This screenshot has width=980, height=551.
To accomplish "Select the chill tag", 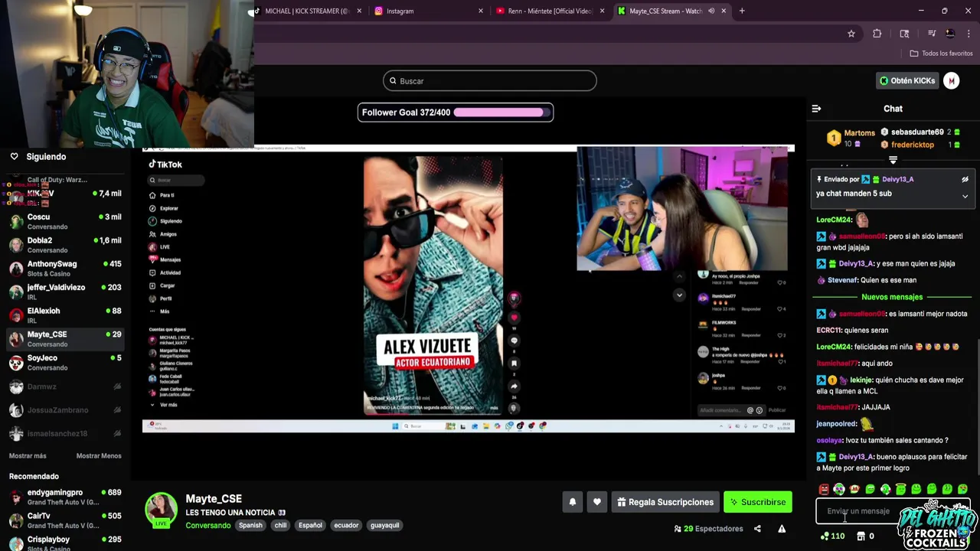I will click(280, 526).
